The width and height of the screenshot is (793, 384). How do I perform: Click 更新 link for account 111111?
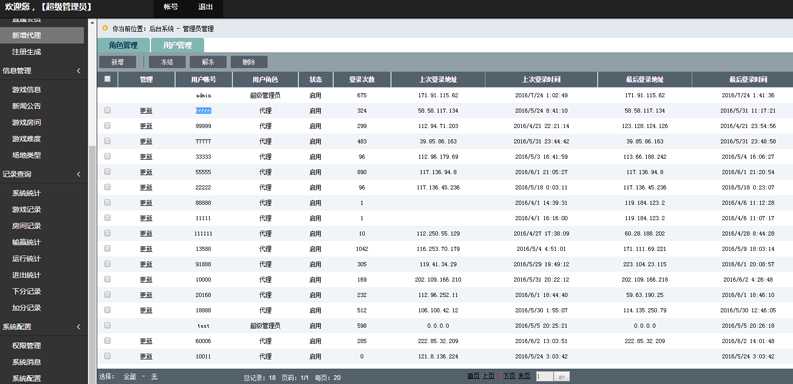(x=146, y=233)
